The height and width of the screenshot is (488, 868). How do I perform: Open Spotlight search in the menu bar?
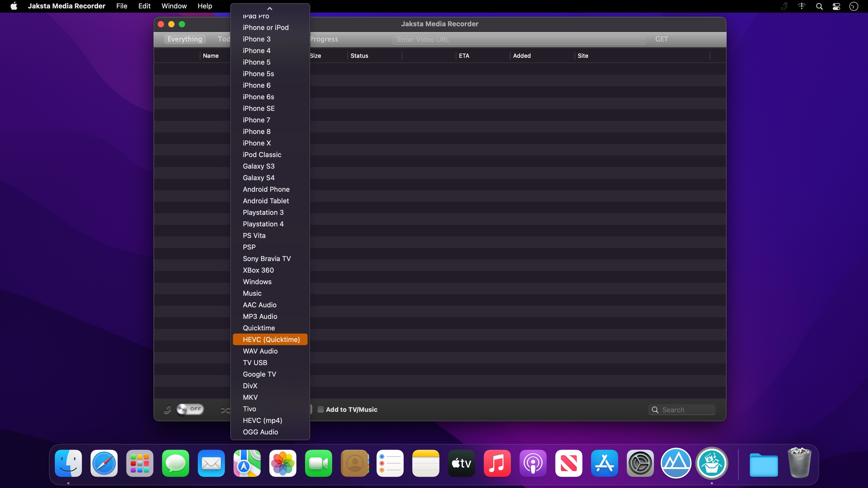tap(819, 6)
